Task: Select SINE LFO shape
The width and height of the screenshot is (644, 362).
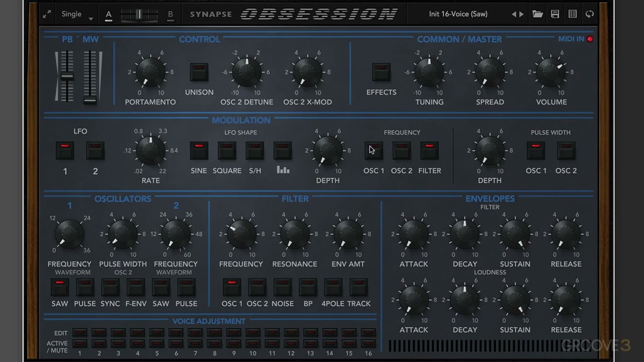Action: click(199, 150)
